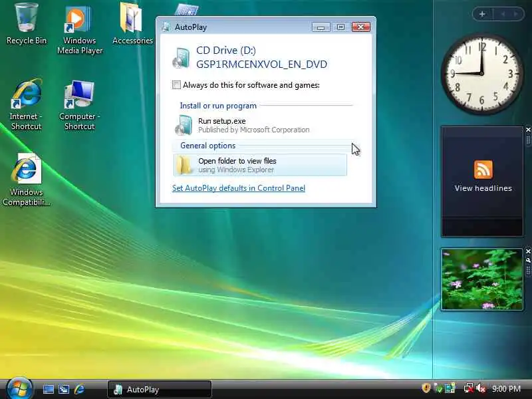This screenshot has height=399, width=532.
Task: Click the sidebar next gadgets arrow
Action: (515, 14)
